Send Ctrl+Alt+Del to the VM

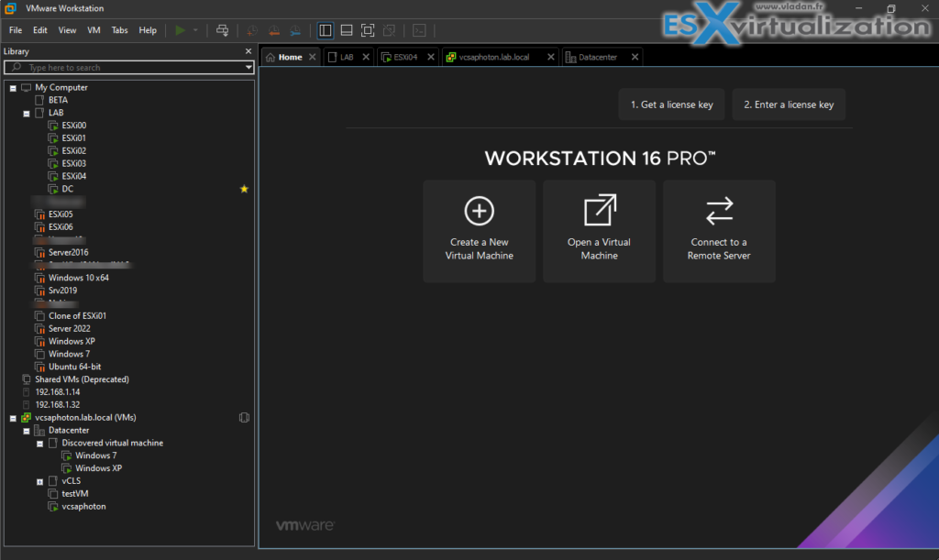(222, 29)
